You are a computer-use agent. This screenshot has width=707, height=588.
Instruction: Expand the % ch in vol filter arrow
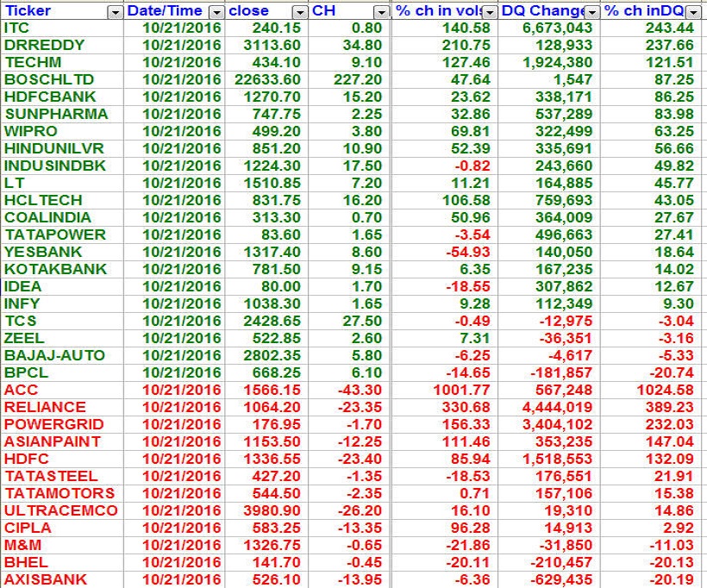coord(490,12)
